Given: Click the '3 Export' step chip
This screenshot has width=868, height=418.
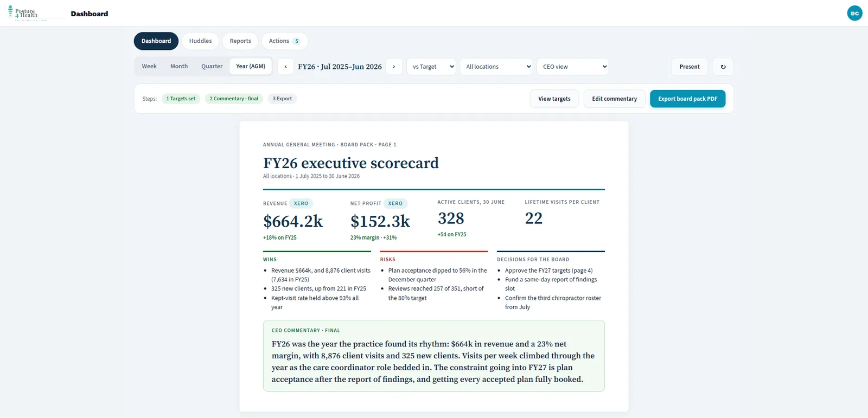Looking at the screenshot, I should pos(282,99).
